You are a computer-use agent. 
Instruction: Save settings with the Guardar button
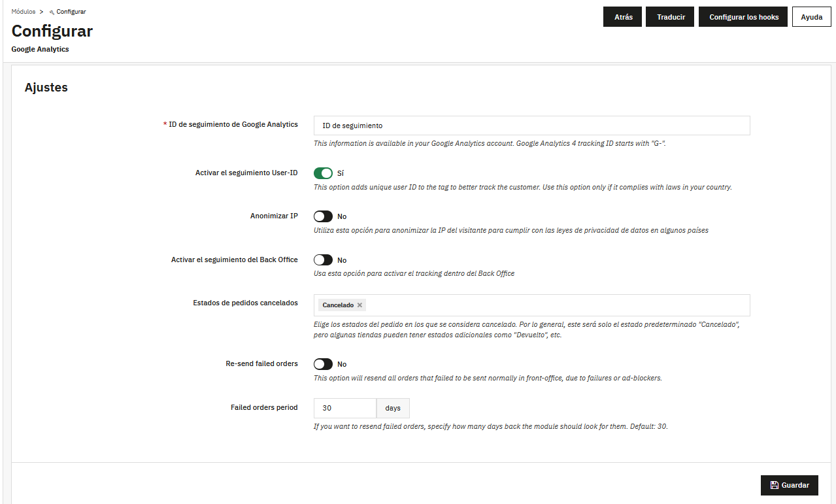(789, 485)
